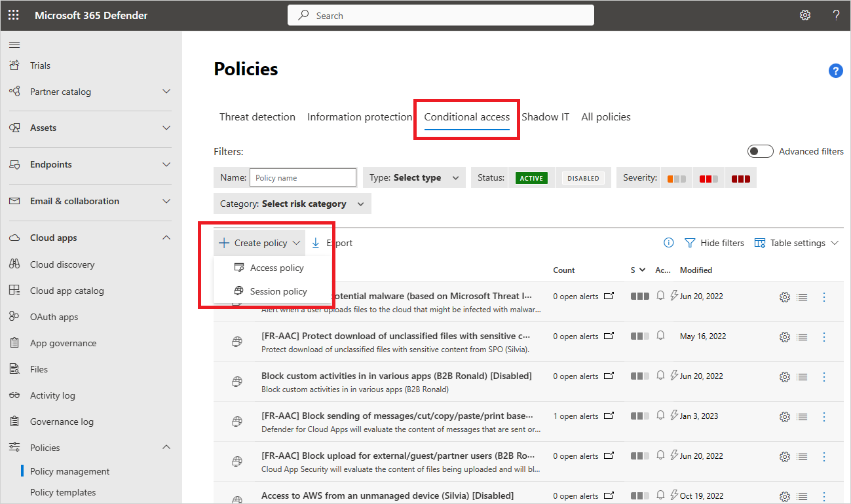
Task: Open the app launcher grid icon
Action: pyautogui.click(x=14, y=14)
